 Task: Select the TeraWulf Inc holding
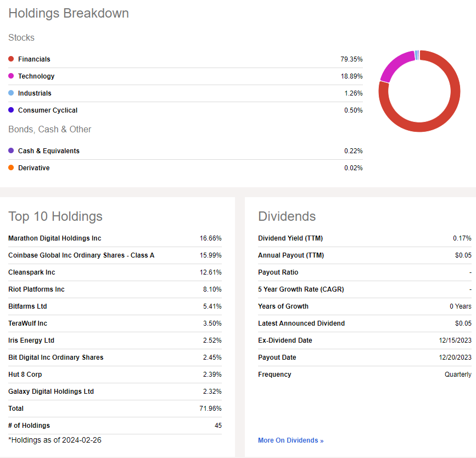[x=27, y=323]
